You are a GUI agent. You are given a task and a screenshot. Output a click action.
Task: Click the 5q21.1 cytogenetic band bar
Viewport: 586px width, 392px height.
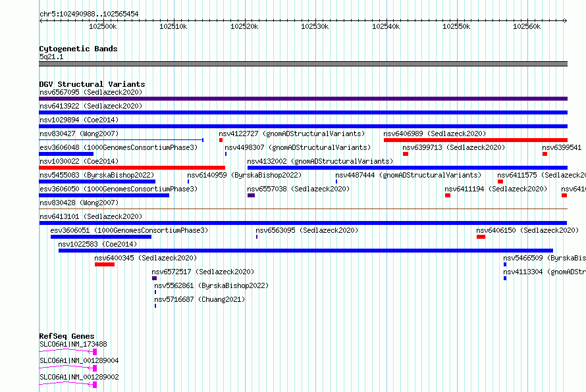[x=303, y=64]
